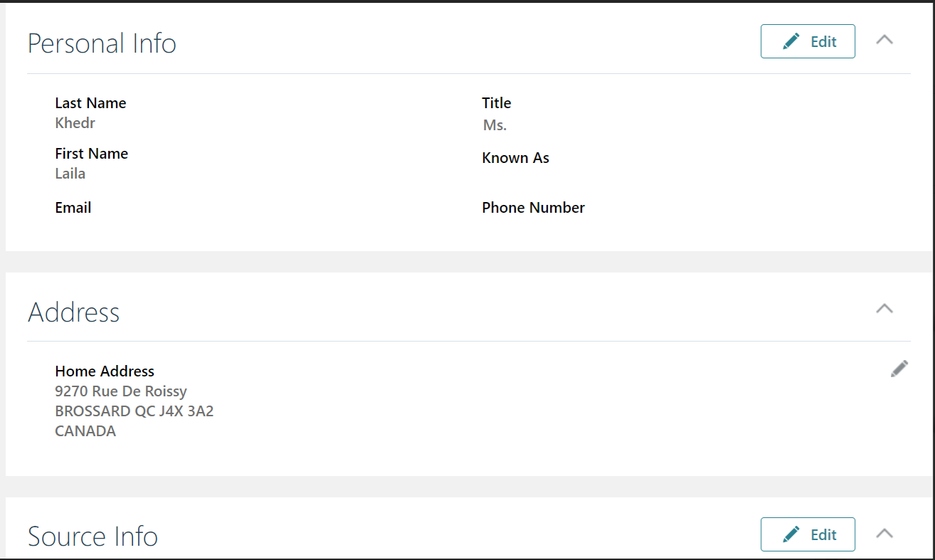Click the Last Name field label
Image resolution: width=935 pixels, height=560 pixels.
90,102
